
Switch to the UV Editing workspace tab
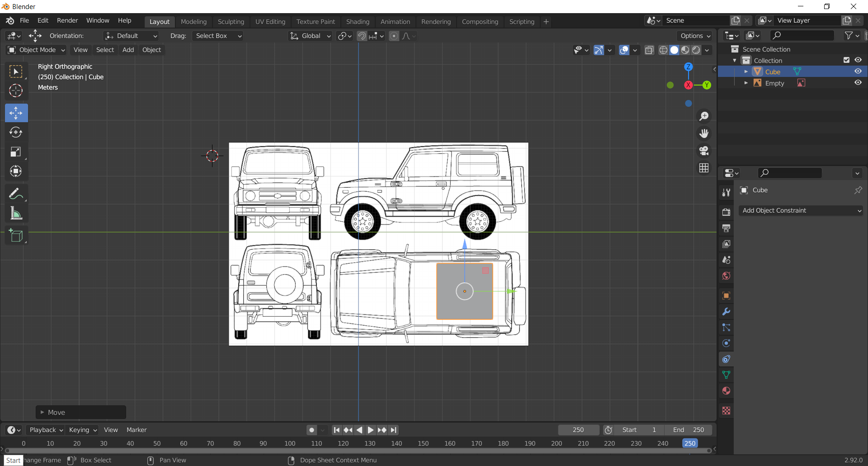pyautogui.click(x=270, y=22)
